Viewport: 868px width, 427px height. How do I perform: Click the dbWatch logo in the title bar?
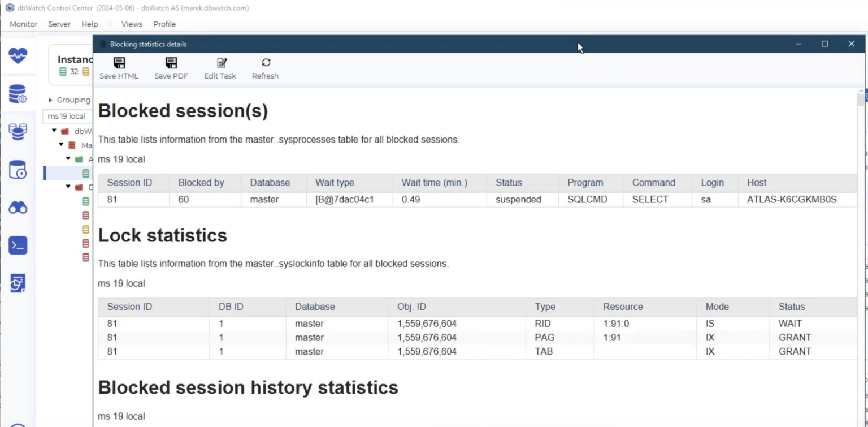coord(9,8)
